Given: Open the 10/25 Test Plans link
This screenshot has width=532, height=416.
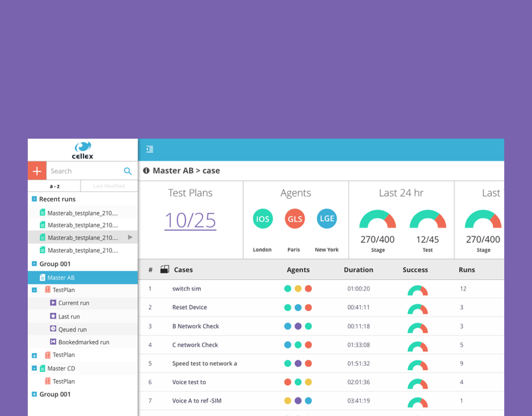Looking at the screenshot, I should 190,221.
